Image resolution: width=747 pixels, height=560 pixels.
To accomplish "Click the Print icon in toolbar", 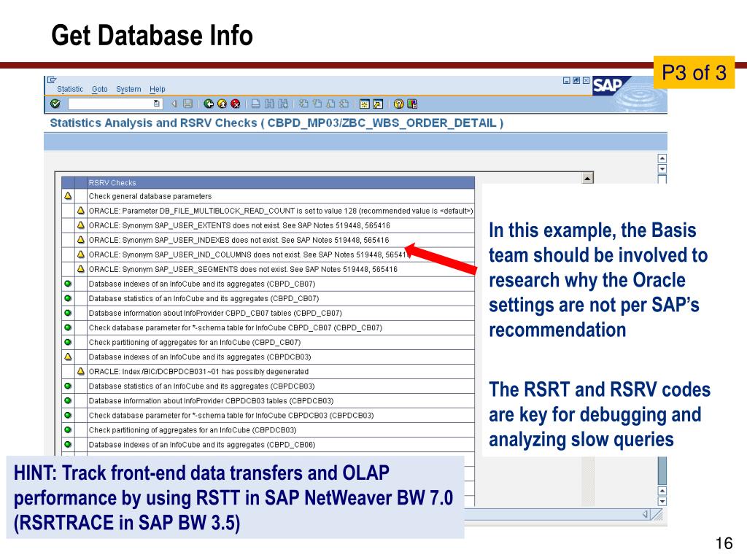I will [256, 104].
